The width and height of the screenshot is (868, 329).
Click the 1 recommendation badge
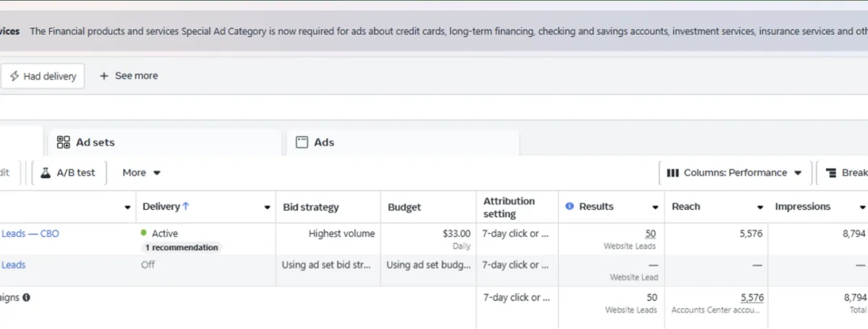coord(181,247)
